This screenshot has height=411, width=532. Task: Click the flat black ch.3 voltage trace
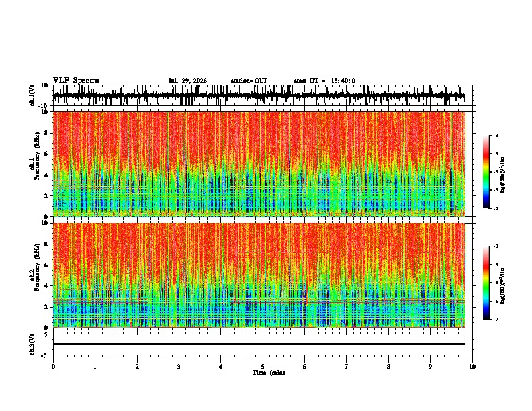click(259, 344)
